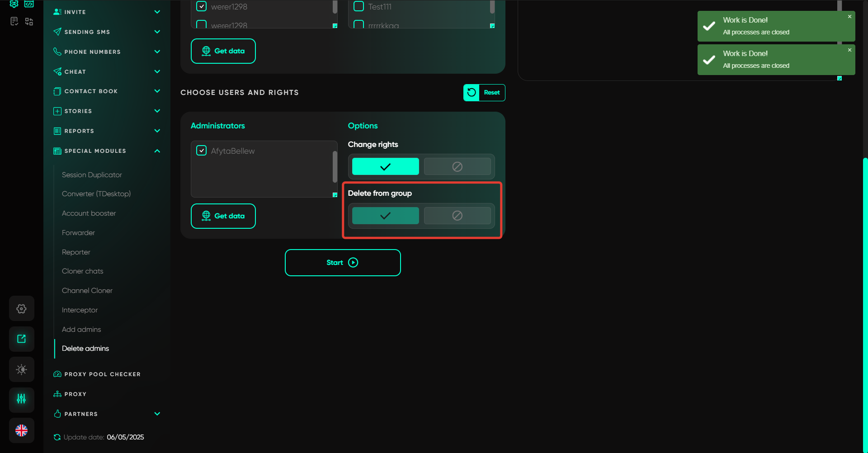Image resolution: width=868 pixels, height=453 pixels.
Task: Select Add admins in sidebar
Action: pos(81,330)
